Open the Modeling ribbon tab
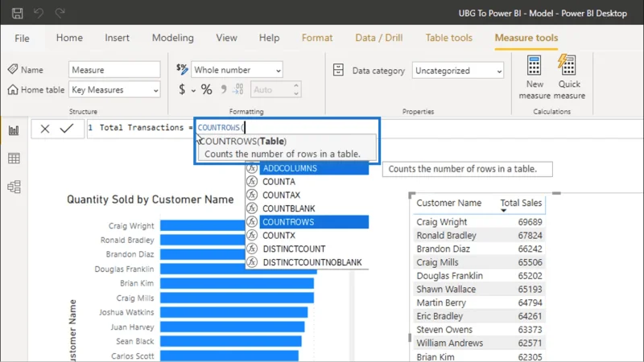 pyautogui.click(x=173, y=38)
